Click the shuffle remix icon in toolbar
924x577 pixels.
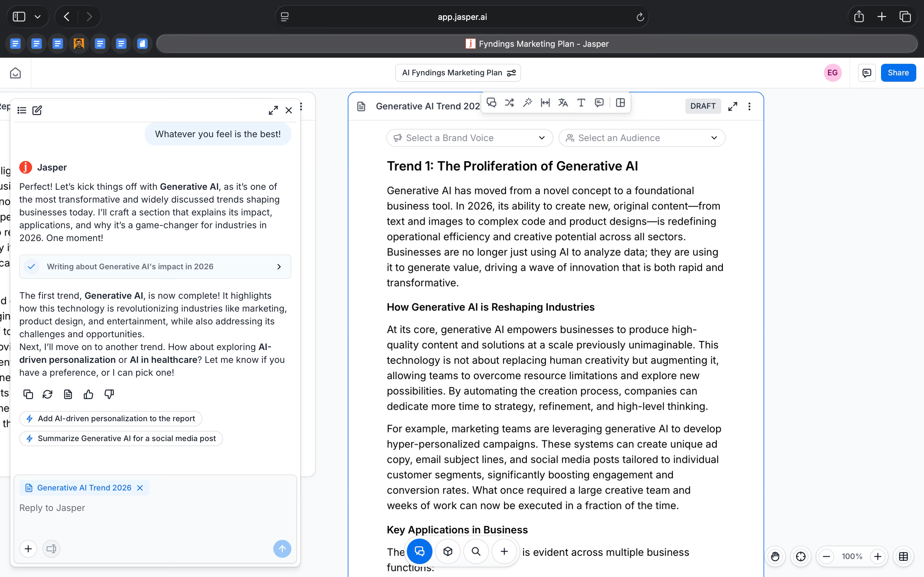tap(509, 103)
